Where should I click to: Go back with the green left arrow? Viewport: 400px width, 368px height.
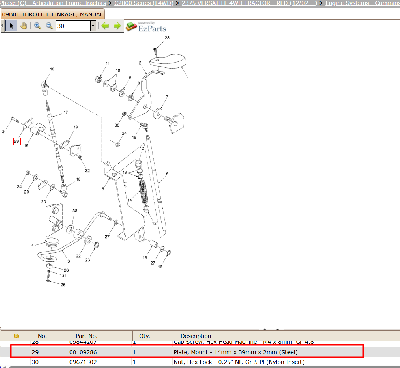tap(105, 26)
